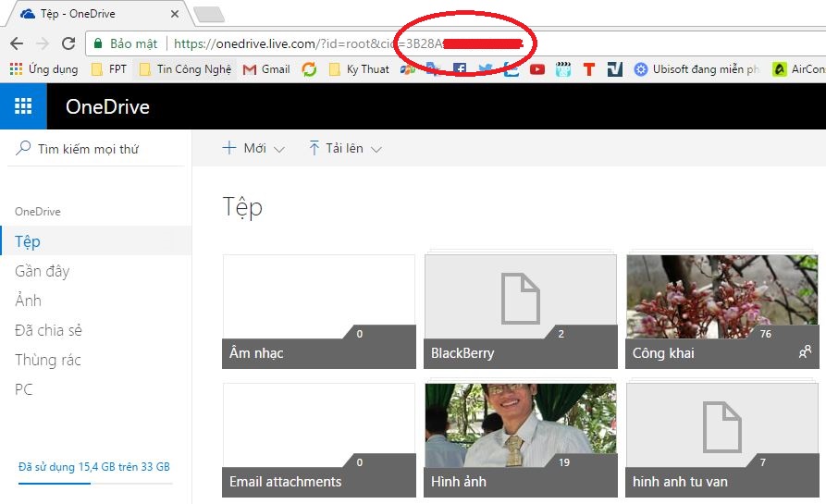Go back with the browser arrow
Viewport: 826px width, 504px height.
click(17, 43)
